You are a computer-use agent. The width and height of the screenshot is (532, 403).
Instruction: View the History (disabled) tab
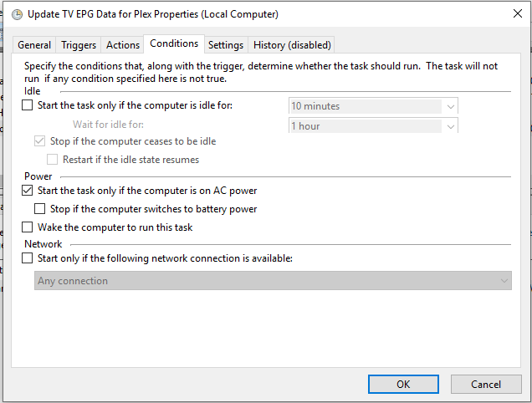click(292, 45)
